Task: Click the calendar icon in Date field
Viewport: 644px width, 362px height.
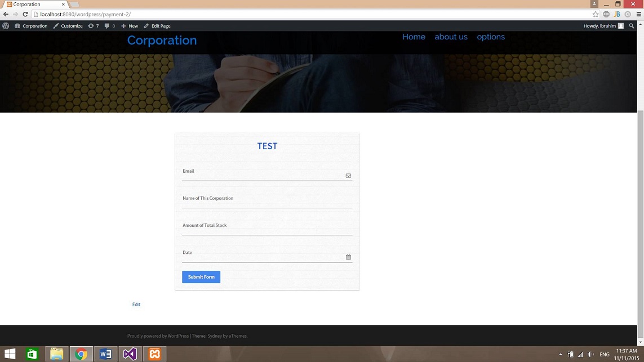Action: [348, 257]
